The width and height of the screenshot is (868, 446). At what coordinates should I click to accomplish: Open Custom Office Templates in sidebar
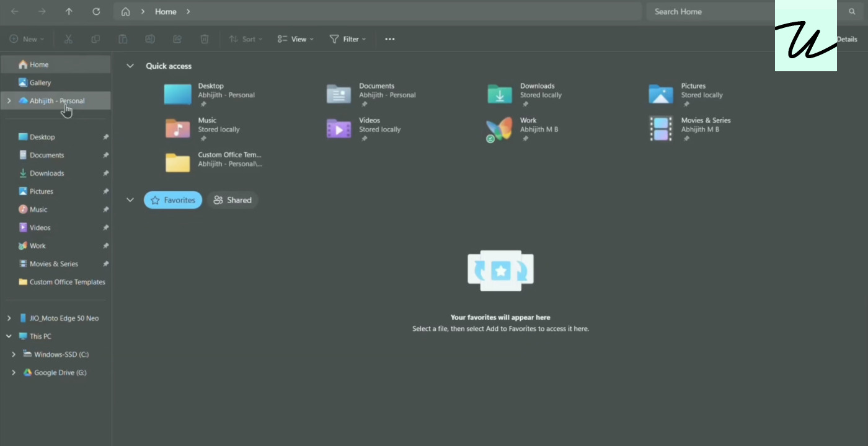tap(56, 282)
